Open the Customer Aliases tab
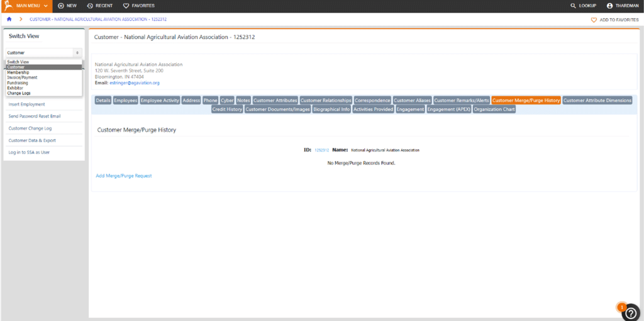 (412, 100)
